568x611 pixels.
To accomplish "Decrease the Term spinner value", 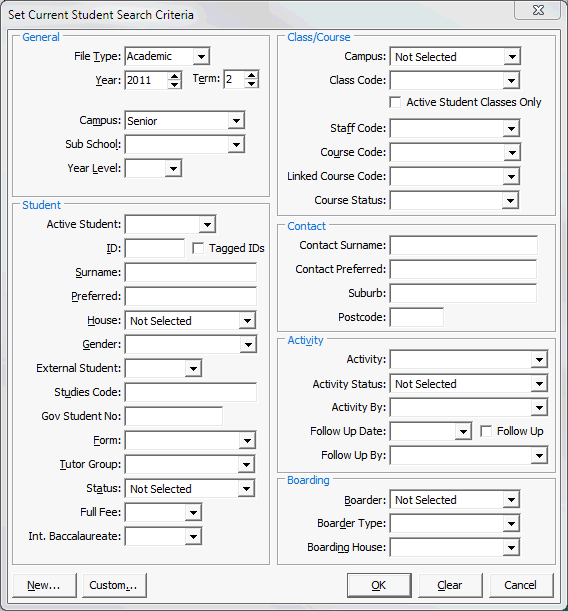I will click(252, 83).
